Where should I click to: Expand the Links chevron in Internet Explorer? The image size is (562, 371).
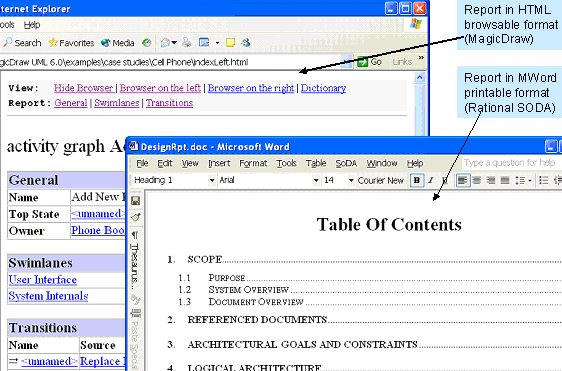pyautogui.click(x=421, y=58)
